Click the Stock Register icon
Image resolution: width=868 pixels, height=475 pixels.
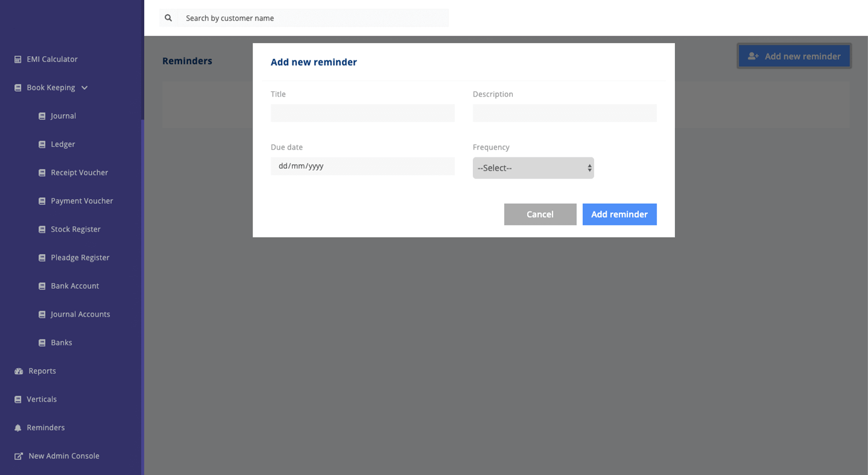pyautogui.click(x=42, y=229)
